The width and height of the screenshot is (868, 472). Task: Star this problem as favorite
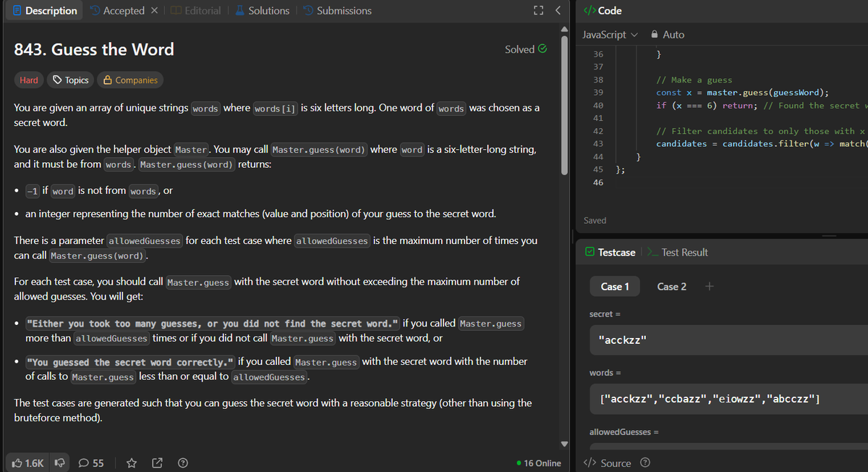(x=132, y=463)
